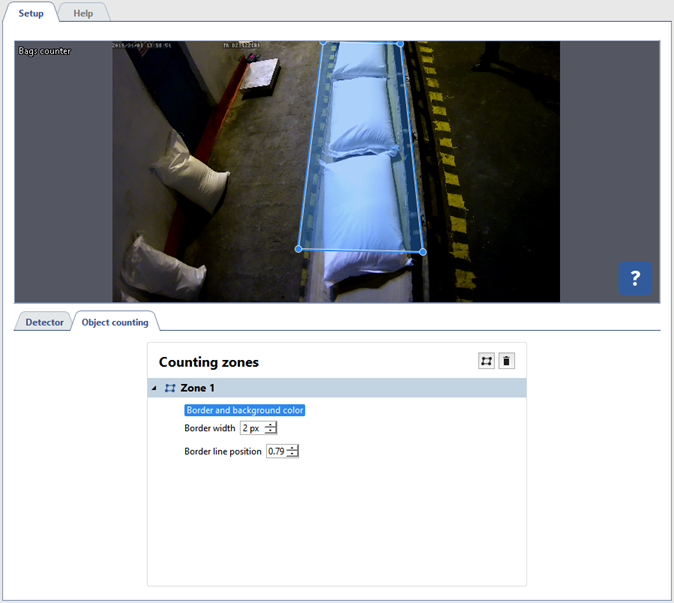This screenshot has height=603, width=674.
Task: Switch to the Detector tab
Action: pos(44,322)
